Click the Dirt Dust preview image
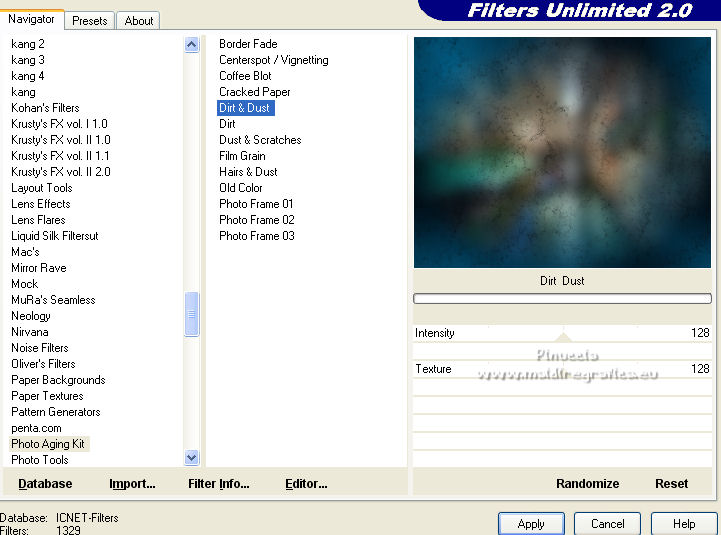 (562, 152)
